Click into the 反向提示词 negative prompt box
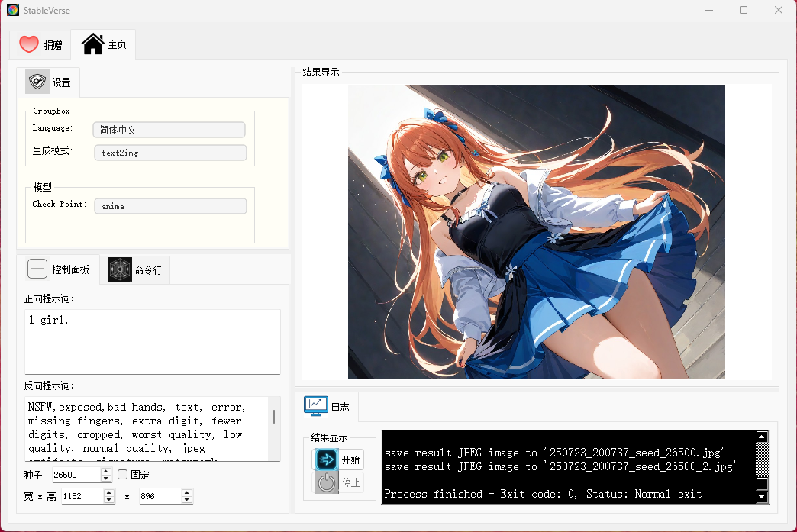This screenshot has height=532, width=797. [147, 429]
